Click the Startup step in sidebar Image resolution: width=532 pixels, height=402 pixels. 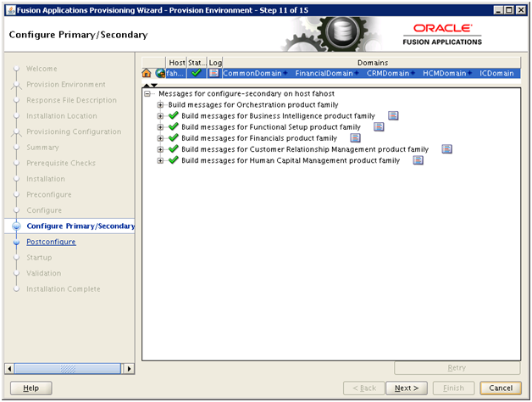(x=39, y=258)
